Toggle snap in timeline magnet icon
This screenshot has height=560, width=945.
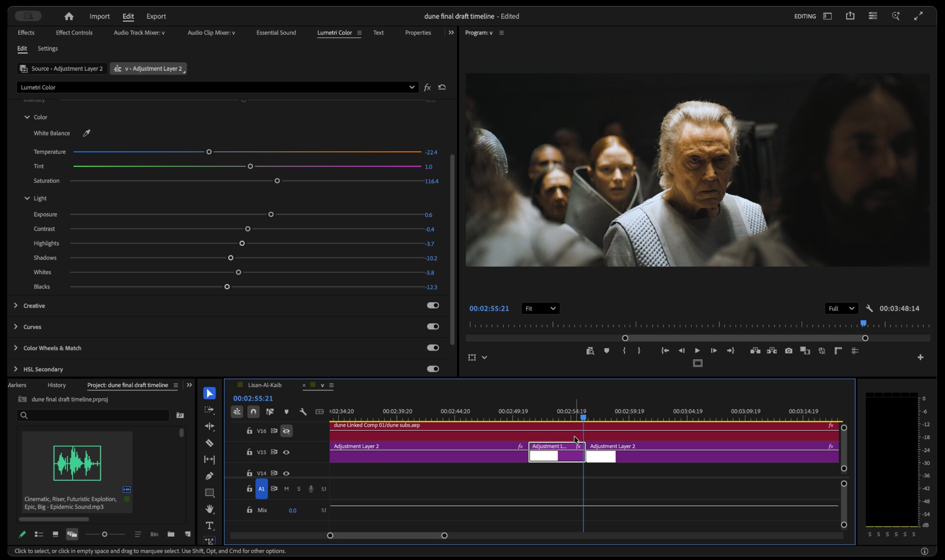click(x=253, y=412)
